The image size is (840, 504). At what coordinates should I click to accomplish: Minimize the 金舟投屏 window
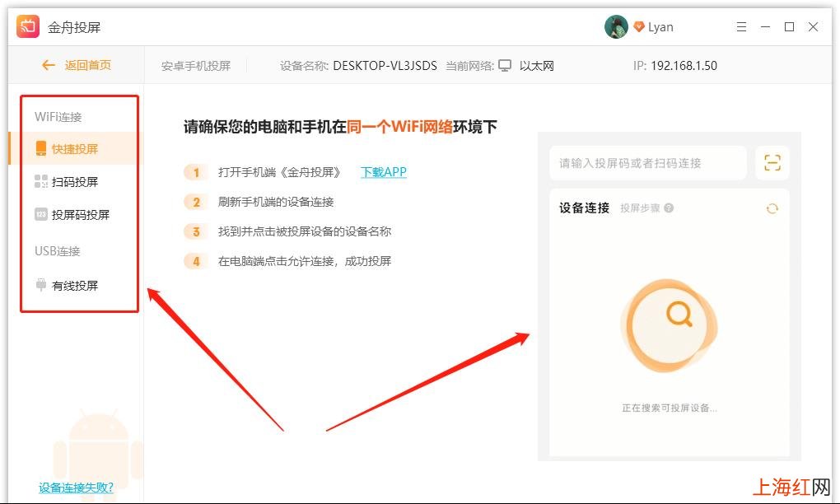point(766,27)
